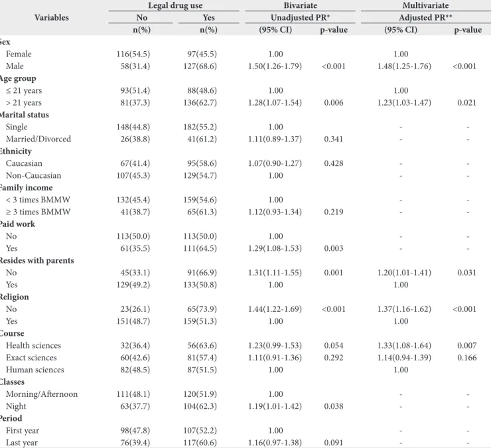Click the value 1.37(1.16-1.62)

tap(404, 309)
